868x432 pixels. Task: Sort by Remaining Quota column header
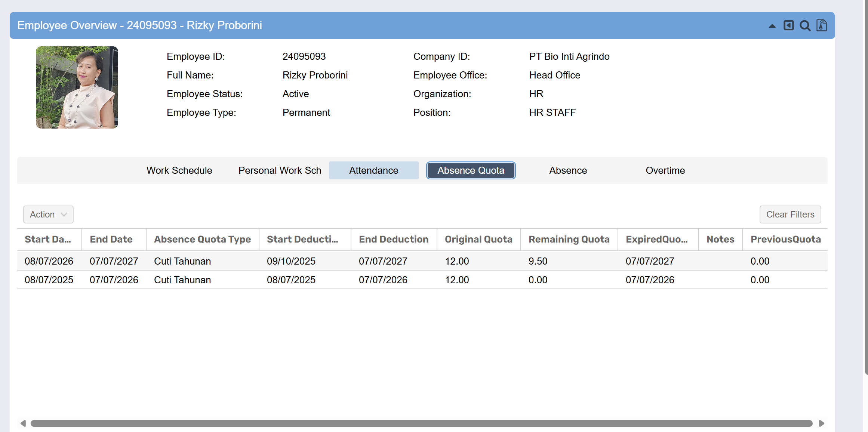(x=569, y=240)
